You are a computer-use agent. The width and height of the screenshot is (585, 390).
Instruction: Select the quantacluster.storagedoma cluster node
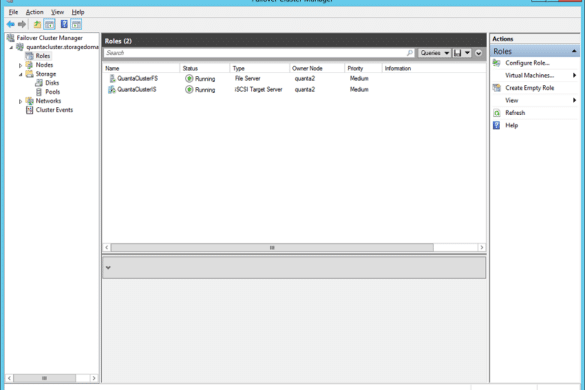point(62,47)
